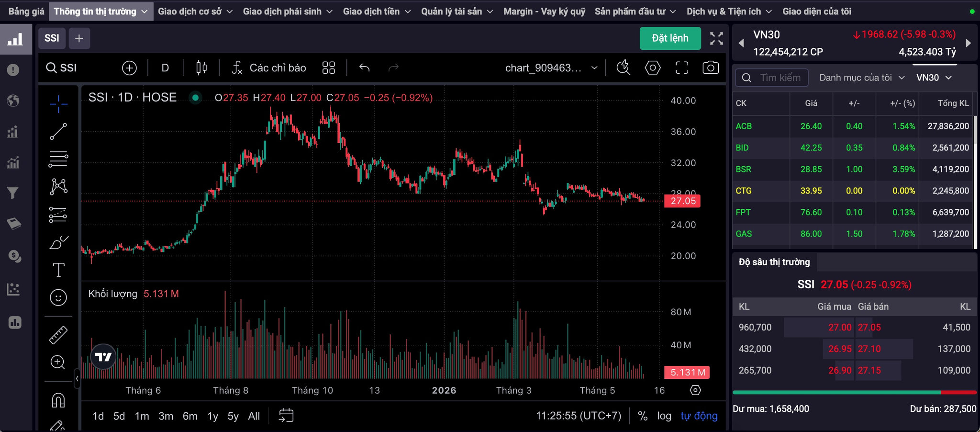Open chart settings hexagon icon

653,68
